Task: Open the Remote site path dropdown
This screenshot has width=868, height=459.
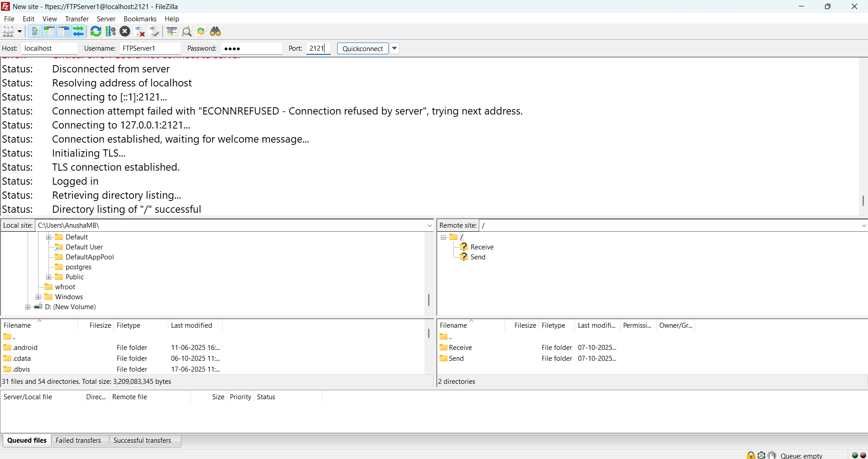Action: [863, 225]
